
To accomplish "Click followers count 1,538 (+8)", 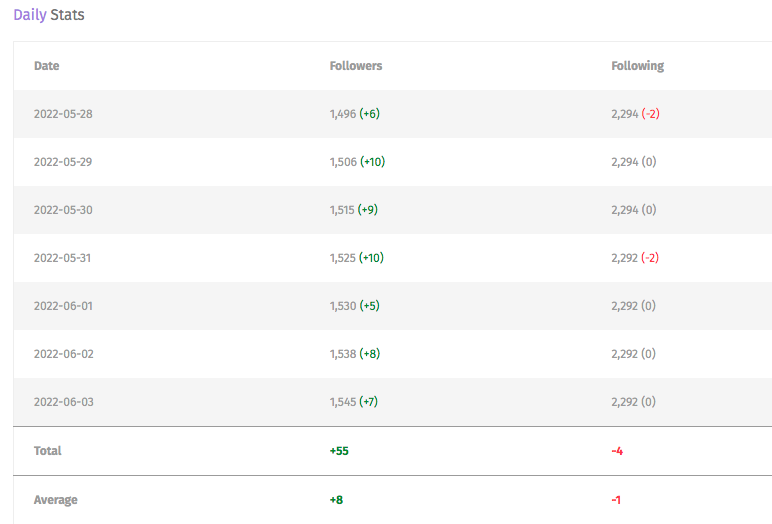I will coord(354,354).
